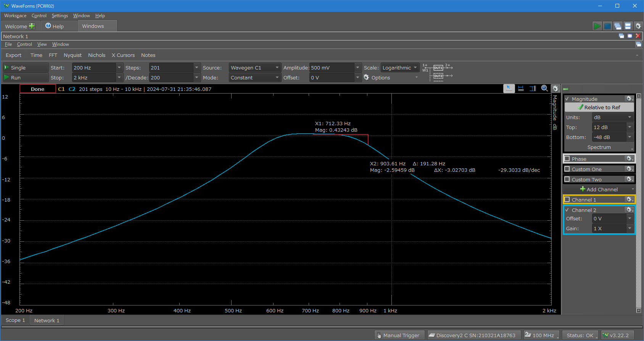Open the Steps dropdown

point(197,68)
